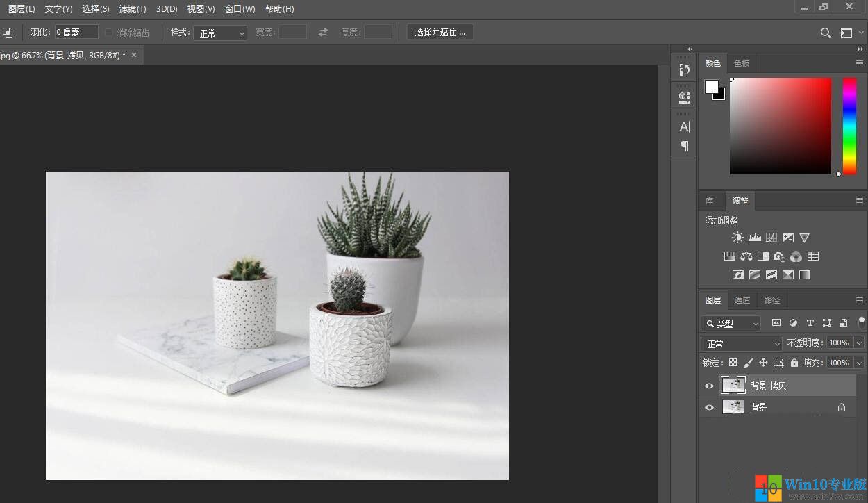Click the lock all icon in Layers panel
Viewport: 868px width, 503px height.
click(x=795, y=362)
